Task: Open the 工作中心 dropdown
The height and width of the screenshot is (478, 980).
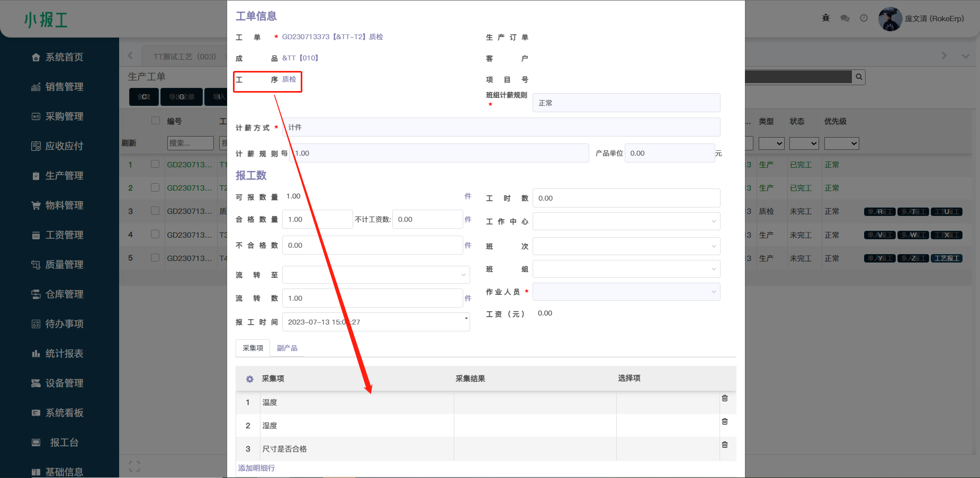Action: pos(626,221)
